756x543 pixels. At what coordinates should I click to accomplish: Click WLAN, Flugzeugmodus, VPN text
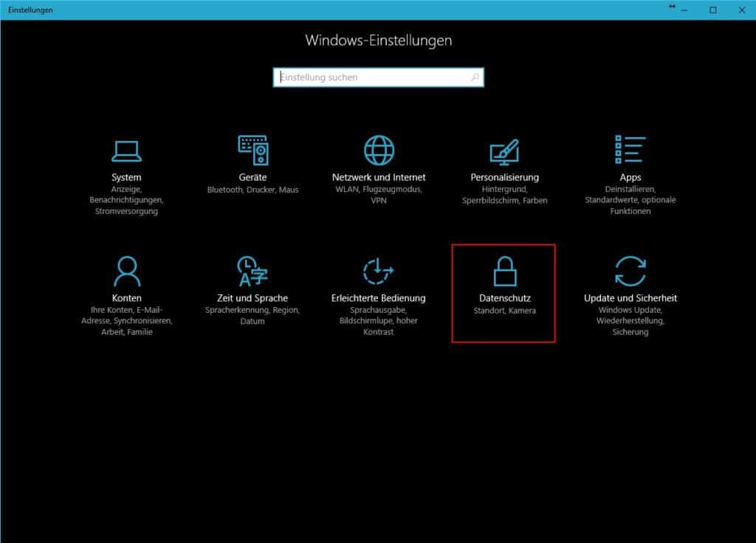378,194
